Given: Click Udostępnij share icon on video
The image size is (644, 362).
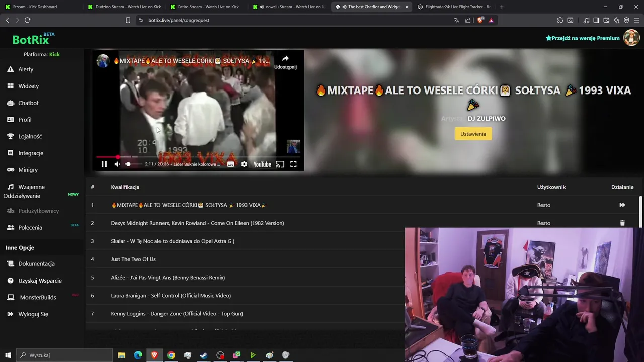Looking at the screenshot, I should (285, 62).
